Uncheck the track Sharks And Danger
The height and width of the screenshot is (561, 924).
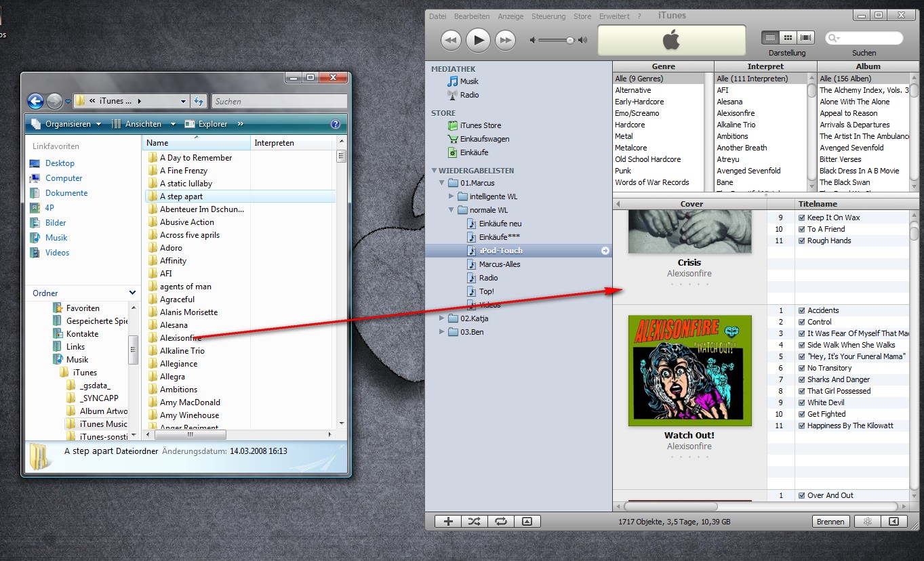tap(802, 379)
